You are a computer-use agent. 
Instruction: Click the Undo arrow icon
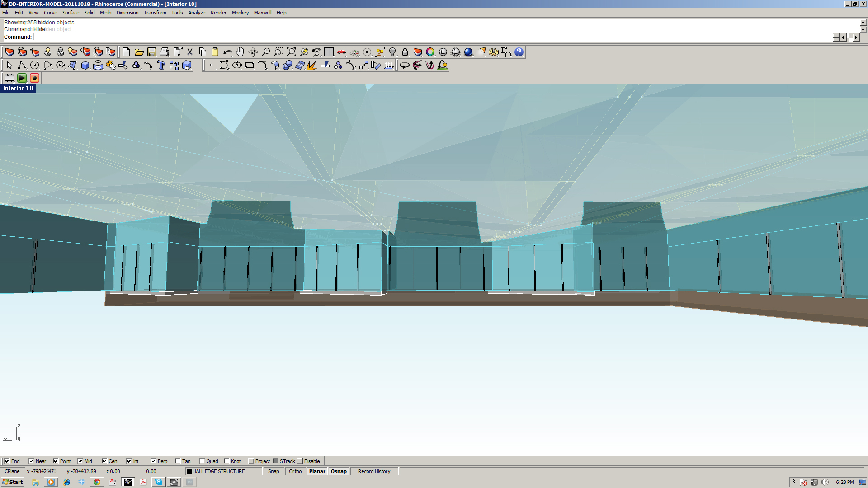227,52
